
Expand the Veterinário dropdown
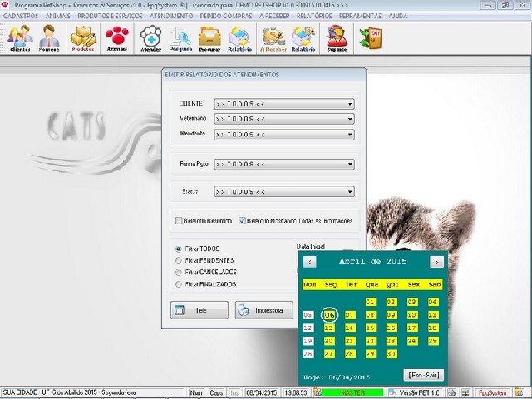350,119
